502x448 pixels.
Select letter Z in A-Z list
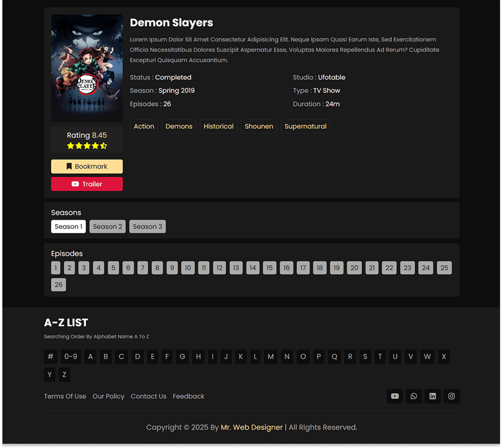pyautogui.click(x=64, y=375)
